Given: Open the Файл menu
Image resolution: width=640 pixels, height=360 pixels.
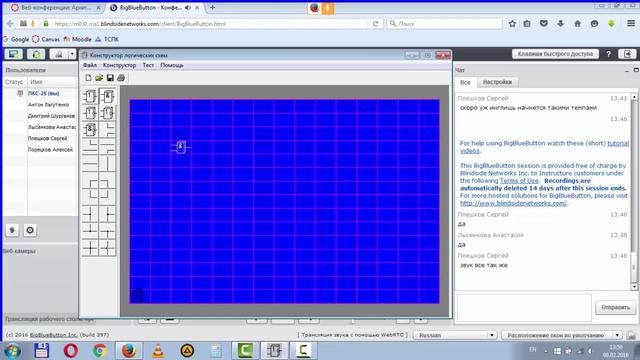Looking at the screenshot, I should [90, 65].
